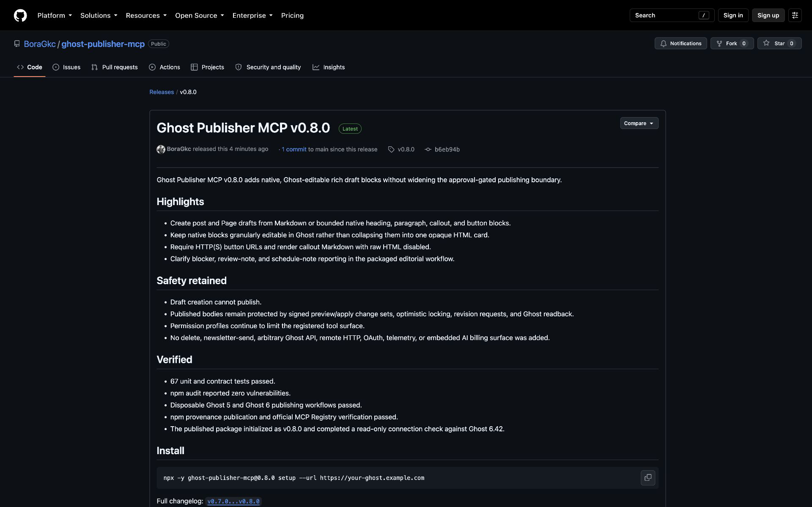Click the Public visibility badge
Screen dimensions: 812x507
coord(159,44)
